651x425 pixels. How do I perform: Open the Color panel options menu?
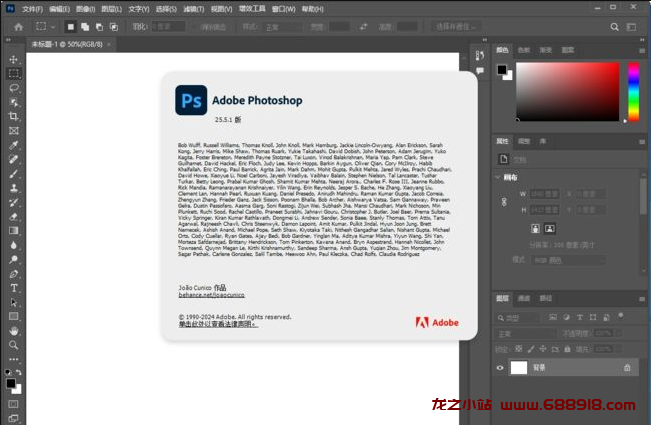click(x=642, y=51)
